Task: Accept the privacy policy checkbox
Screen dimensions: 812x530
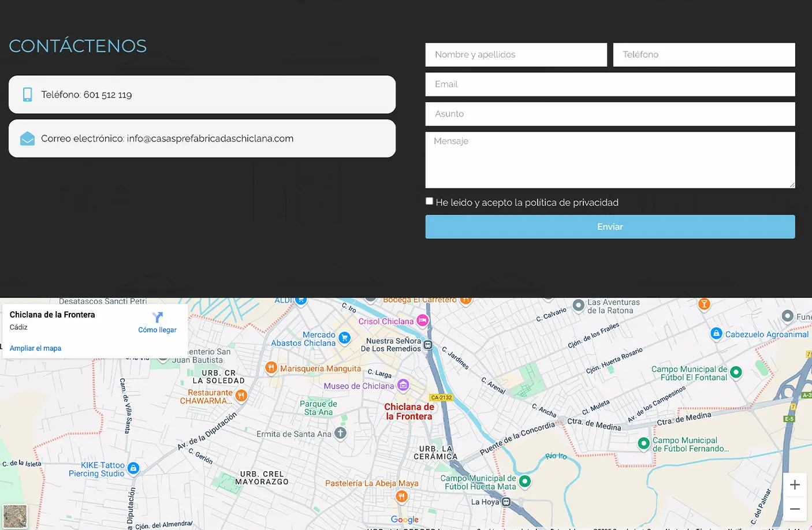Action: coord(429,201)
